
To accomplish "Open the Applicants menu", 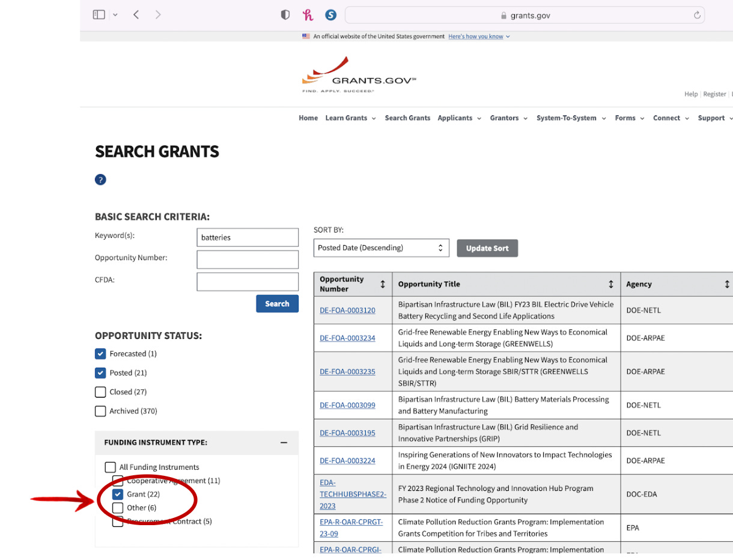I will [460, 118].
